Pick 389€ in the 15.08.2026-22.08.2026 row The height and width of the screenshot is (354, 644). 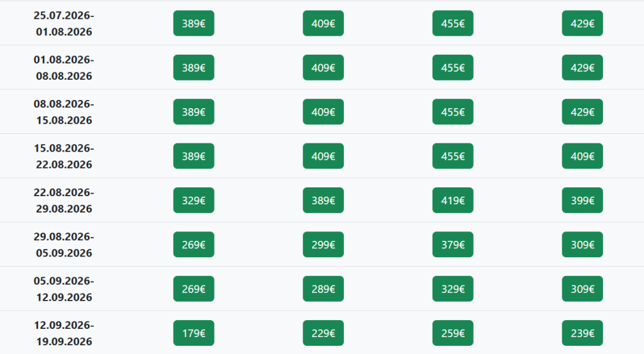coord(194,156)
